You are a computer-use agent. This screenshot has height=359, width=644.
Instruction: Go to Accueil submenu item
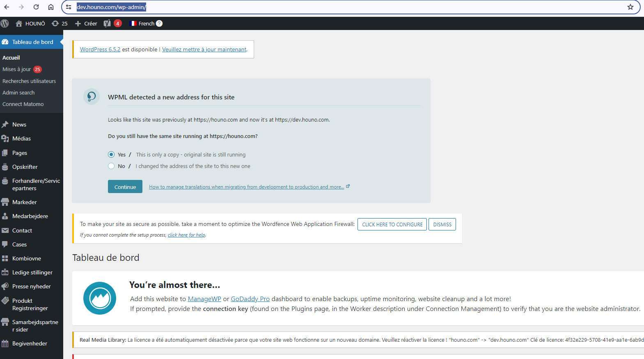11,58
